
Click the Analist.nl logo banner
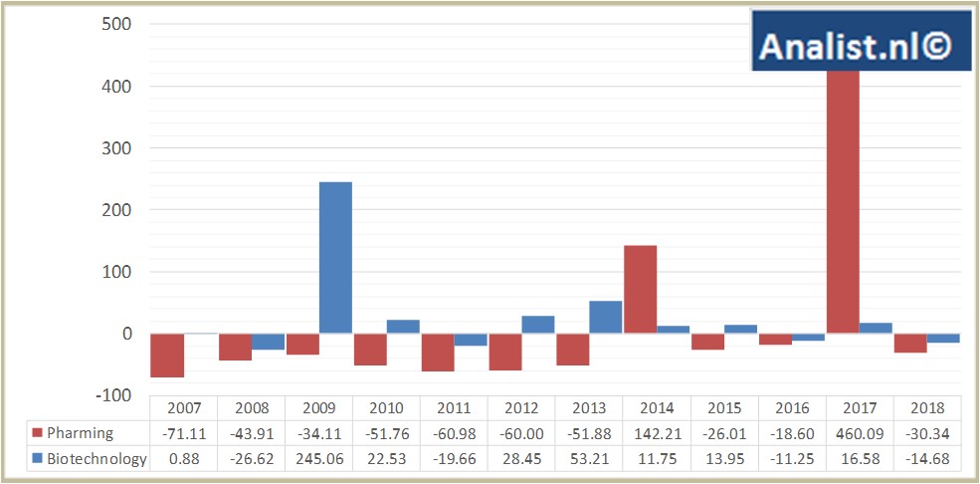(861, 41)
